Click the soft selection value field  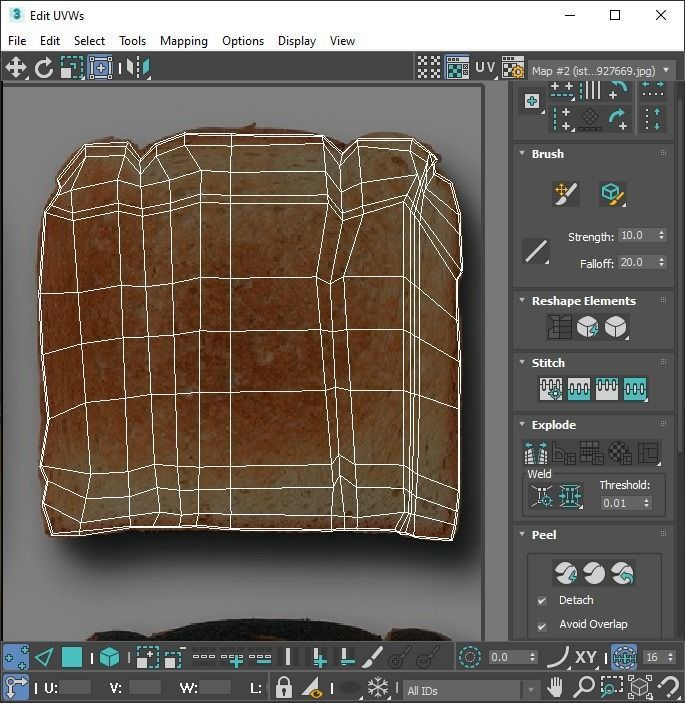point(508,658)
